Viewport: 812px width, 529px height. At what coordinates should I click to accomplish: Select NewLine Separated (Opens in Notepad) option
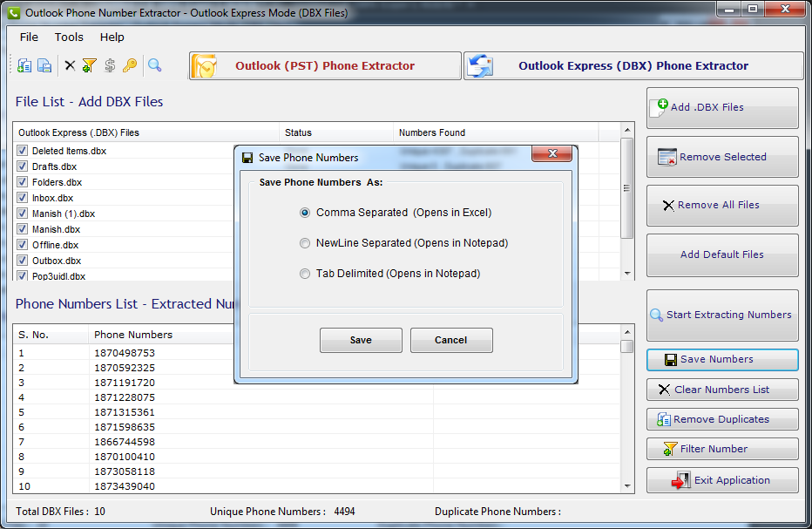305,243
